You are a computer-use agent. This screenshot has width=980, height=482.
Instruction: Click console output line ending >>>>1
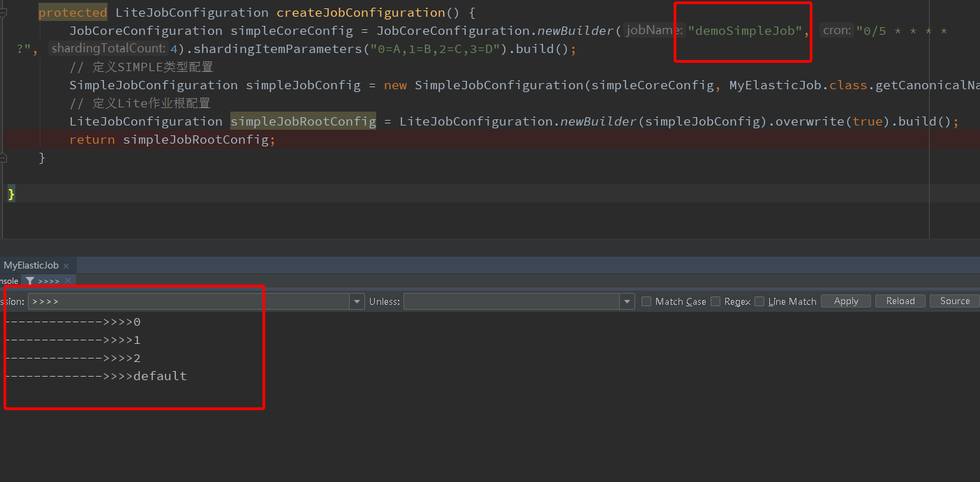pos(72,340)
